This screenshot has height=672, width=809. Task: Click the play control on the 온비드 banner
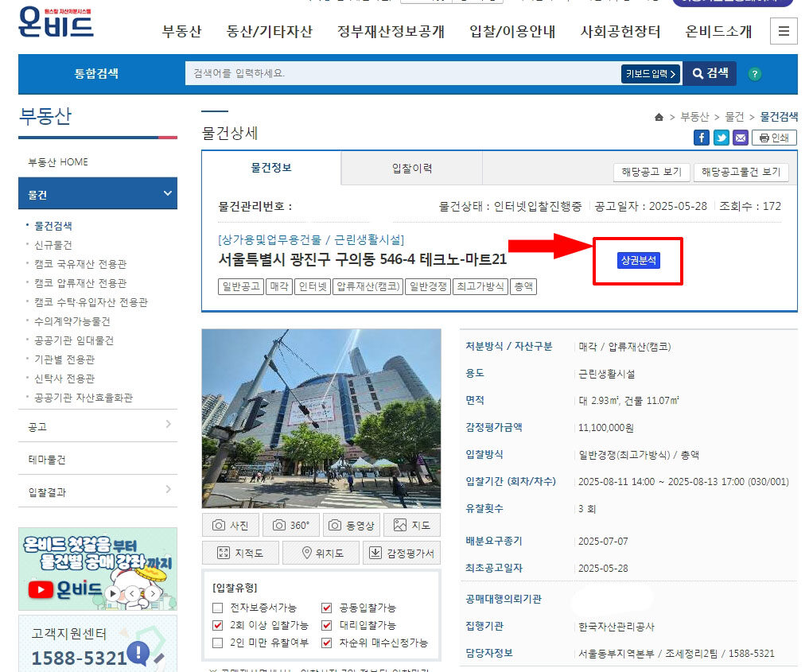(x=112, y=593)
